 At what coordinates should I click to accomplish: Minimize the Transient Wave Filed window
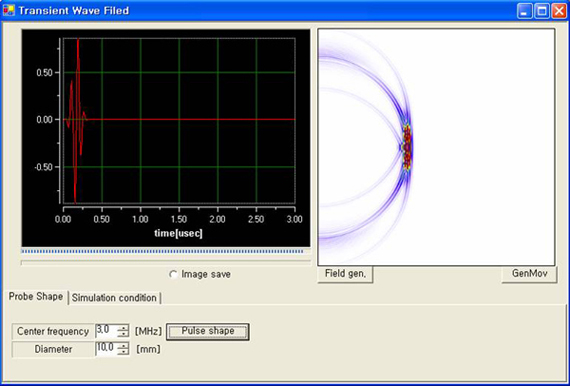coord(524,11)
